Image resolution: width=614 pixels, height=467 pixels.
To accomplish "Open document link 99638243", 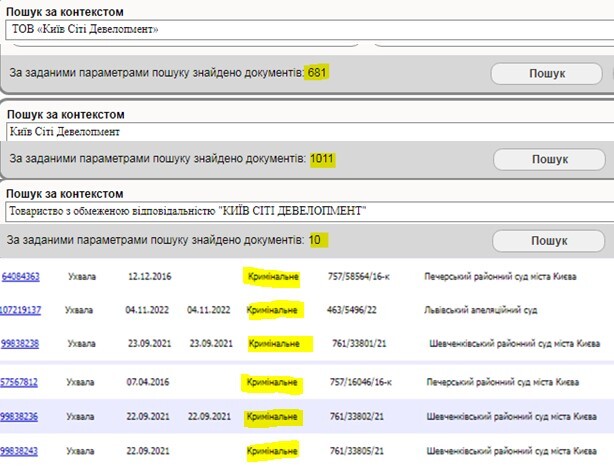I will point(21,451).
